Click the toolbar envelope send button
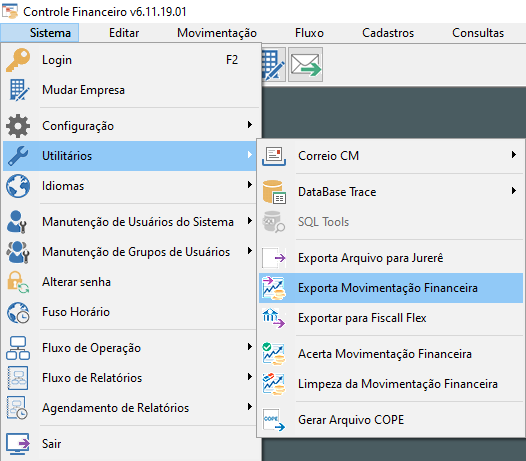The width and height of the screenshot is (526, 461). 306,64
